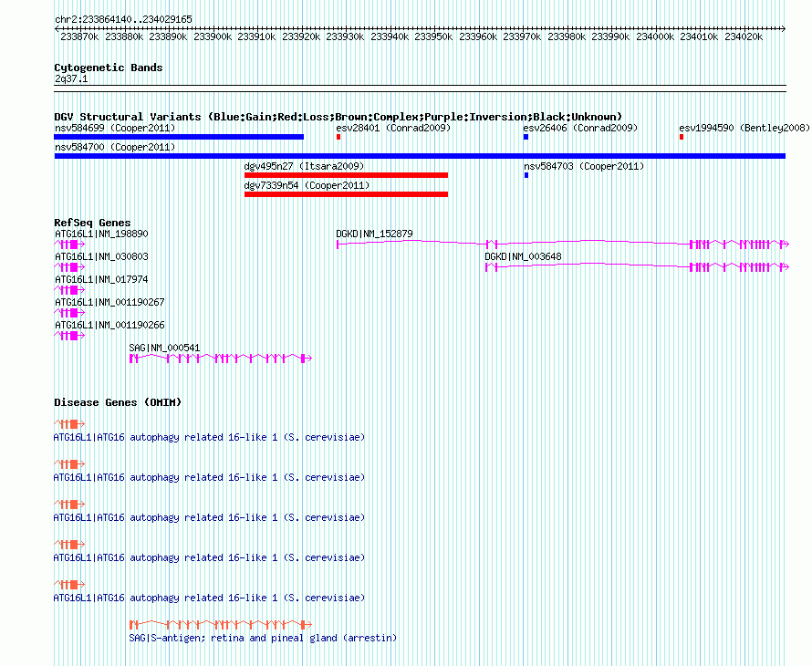This screenshot has width=812, height=666.
Task: Click the 233900k ruler tick label
Action: click(x=213, y=36)
